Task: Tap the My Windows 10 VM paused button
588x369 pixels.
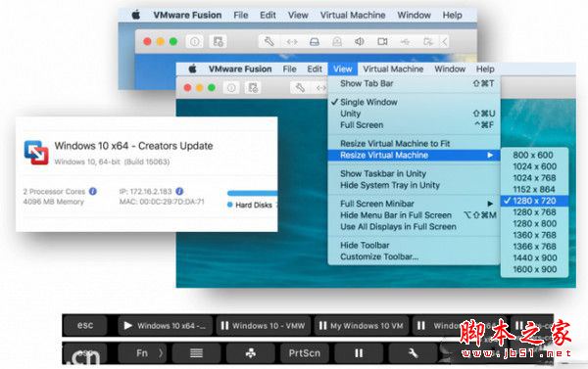Action: click(x=362, y=326)
